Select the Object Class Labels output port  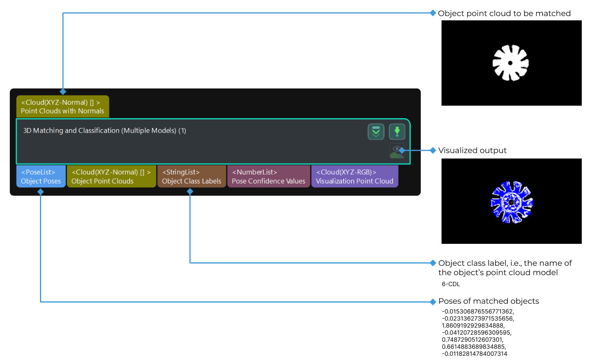191,177
